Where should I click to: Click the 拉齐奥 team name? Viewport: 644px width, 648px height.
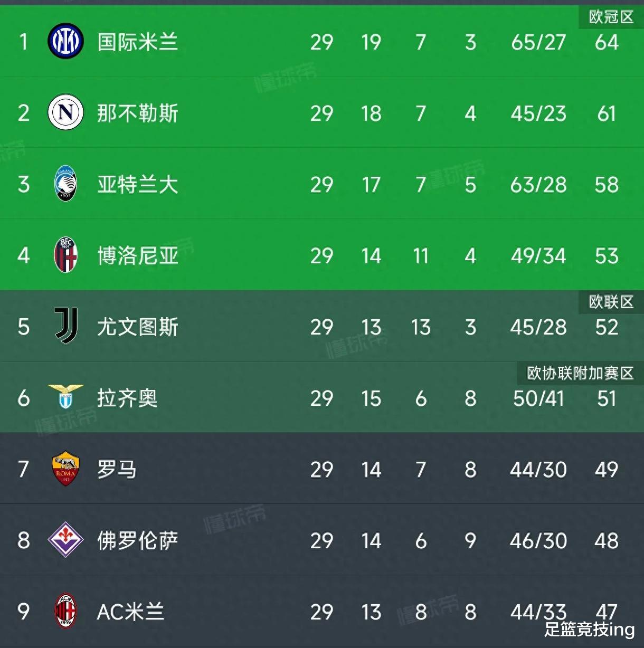(127, 398)
